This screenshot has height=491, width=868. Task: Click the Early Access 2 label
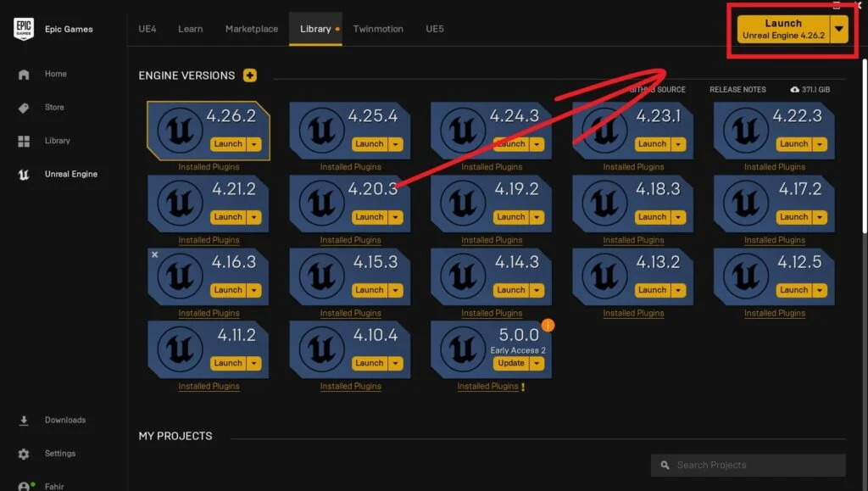518,350
